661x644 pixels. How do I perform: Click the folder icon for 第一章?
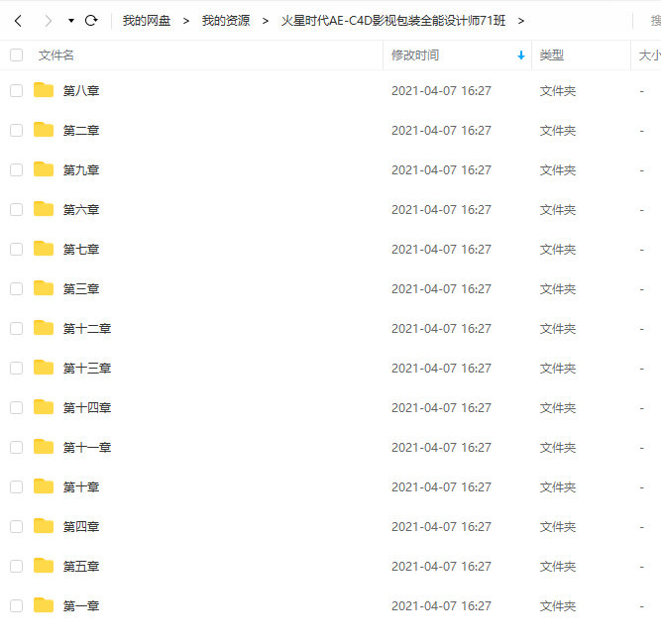coord(44,605)
